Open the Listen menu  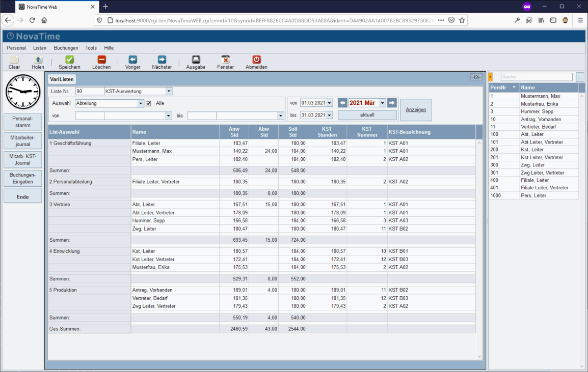40,48
